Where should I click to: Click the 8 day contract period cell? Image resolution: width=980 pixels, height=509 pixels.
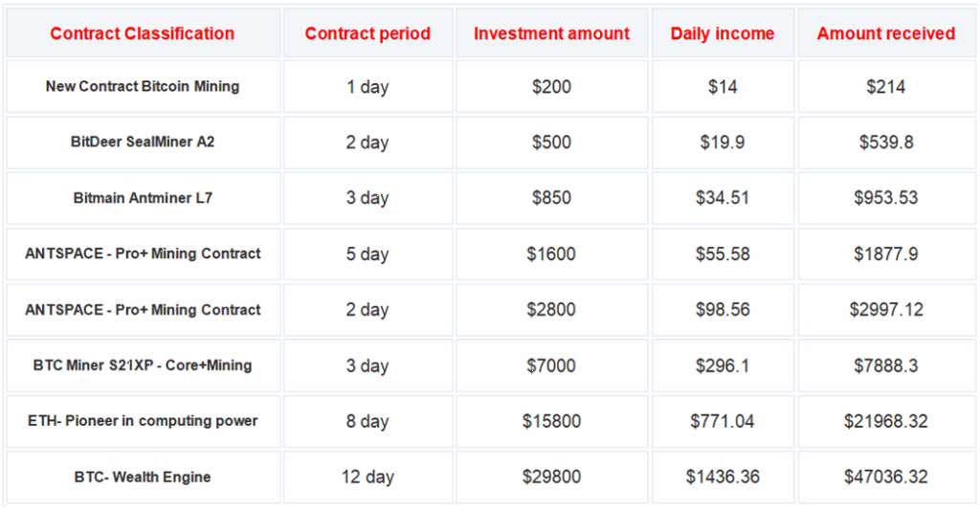367,421
